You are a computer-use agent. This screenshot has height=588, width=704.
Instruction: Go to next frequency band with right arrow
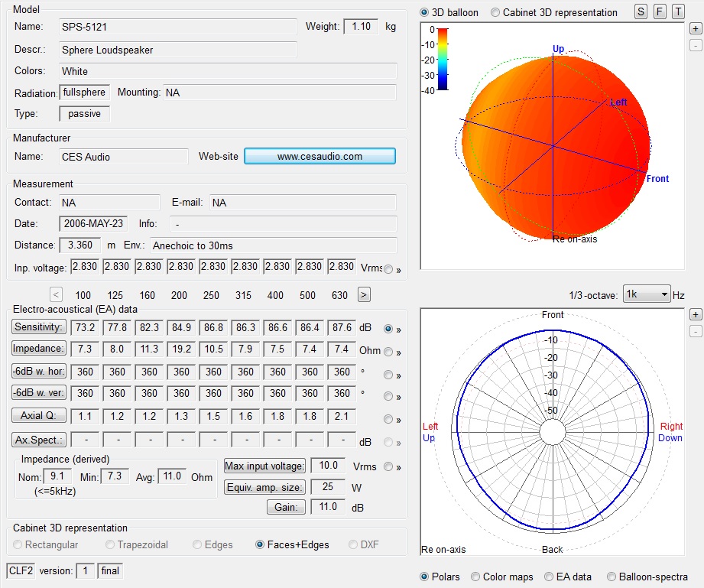[364, 294]
